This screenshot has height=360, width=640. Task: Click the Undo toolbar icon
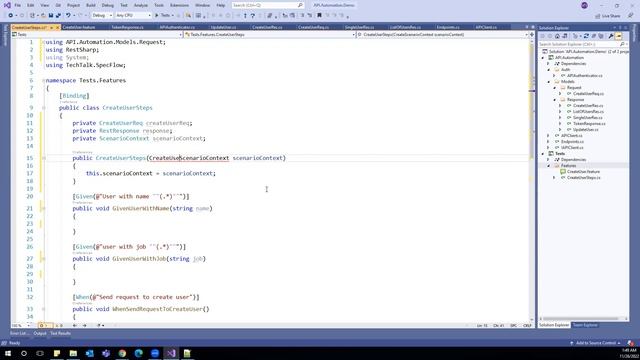point(68,16)
